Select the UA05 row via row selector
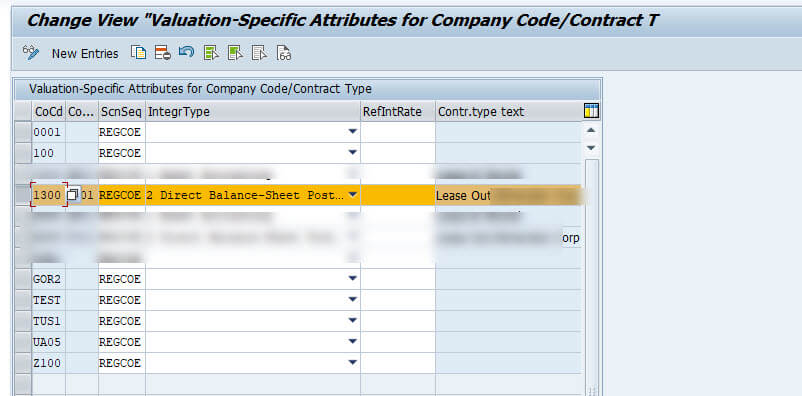Viewport: 802px width, 396px height. [x=23, y=342]
